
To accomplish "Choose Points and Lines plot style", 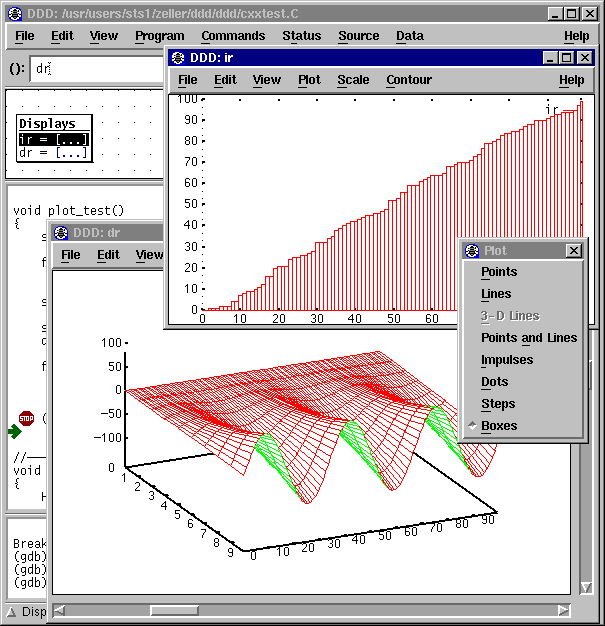I will [529, 338].
